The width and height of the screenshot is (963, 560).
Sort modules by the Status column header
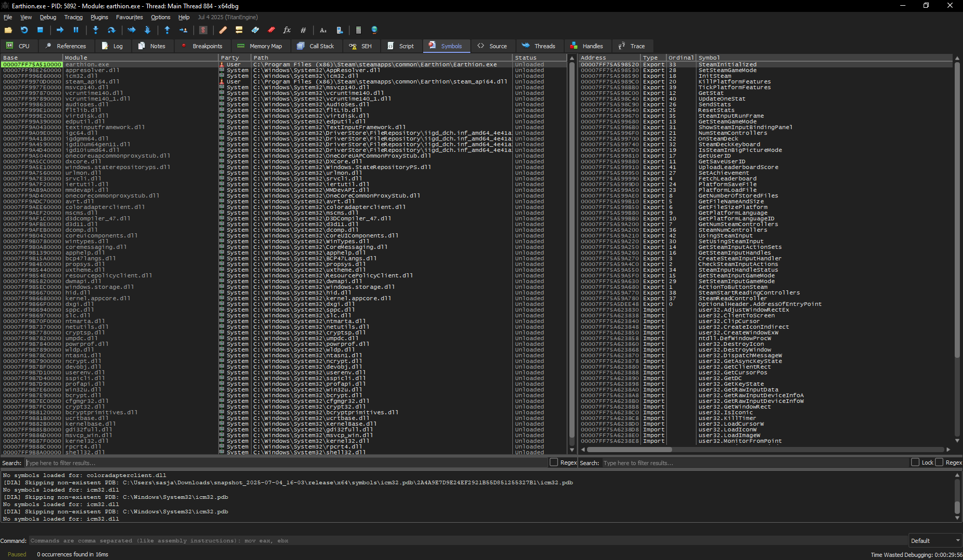point(539,58)
